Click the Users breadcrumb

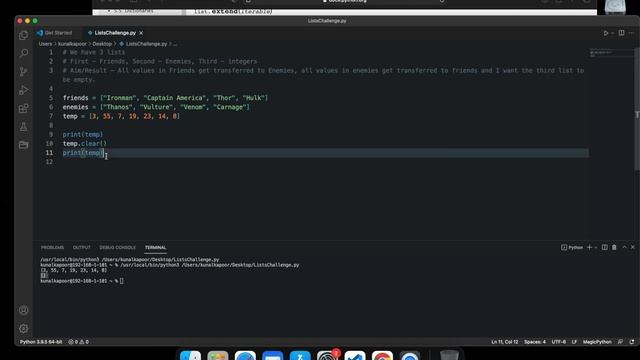coord(45,44)
